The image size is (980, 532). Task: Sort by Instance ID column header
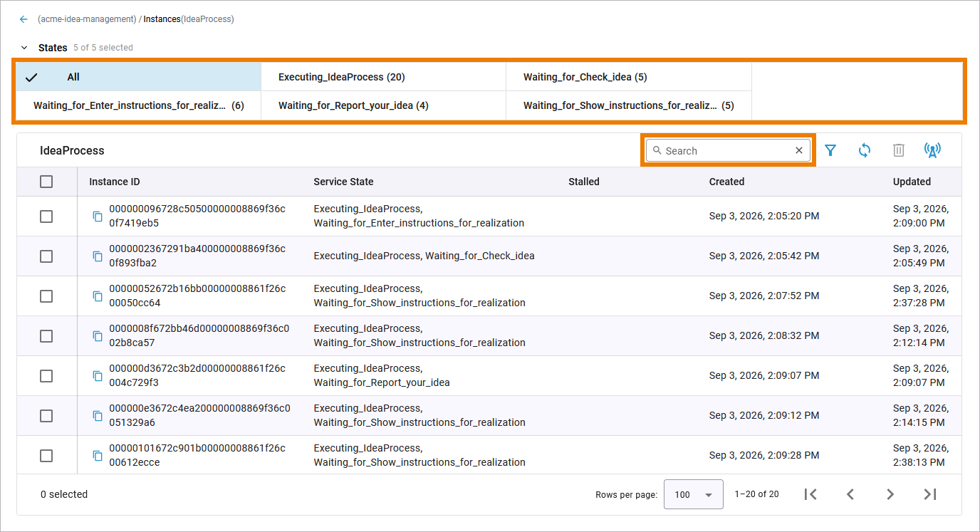(115, 182)
